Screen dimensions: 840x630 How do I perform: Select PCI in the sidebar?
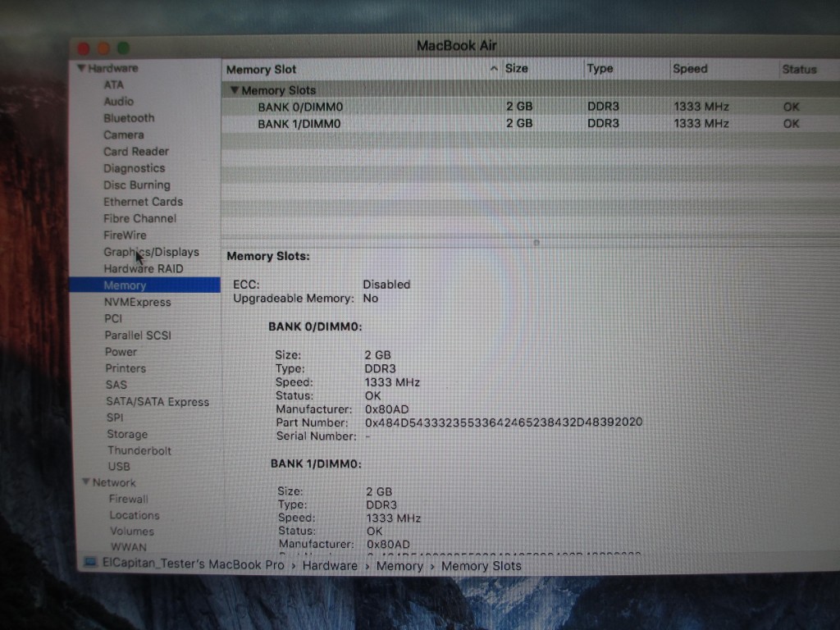pyautogui.click(x=113, y=318)
